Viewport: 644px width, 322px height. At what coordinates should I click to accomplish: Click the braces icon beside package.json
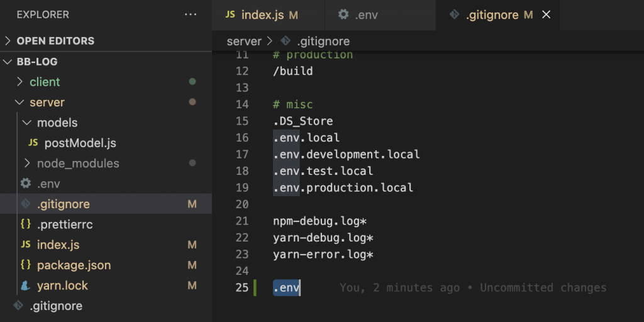pos(26,265)
